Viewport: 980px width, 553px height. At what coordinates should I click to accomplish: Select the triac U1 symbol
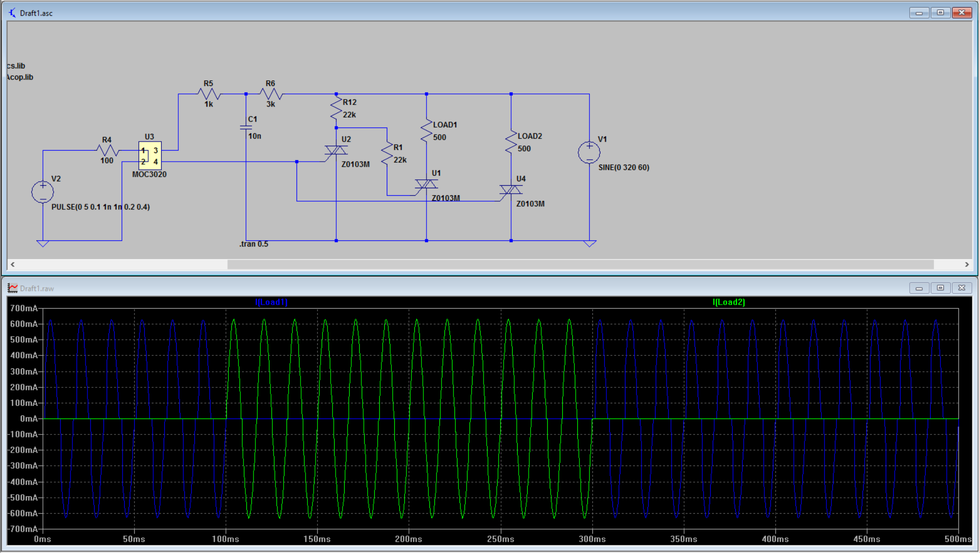[426, 185]
